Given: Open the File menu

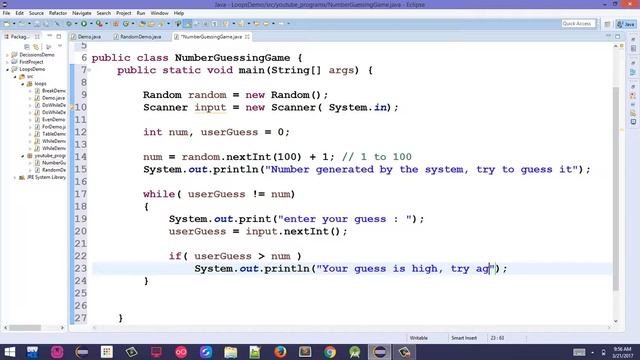Looking at the screenshot, I should 6,13.
